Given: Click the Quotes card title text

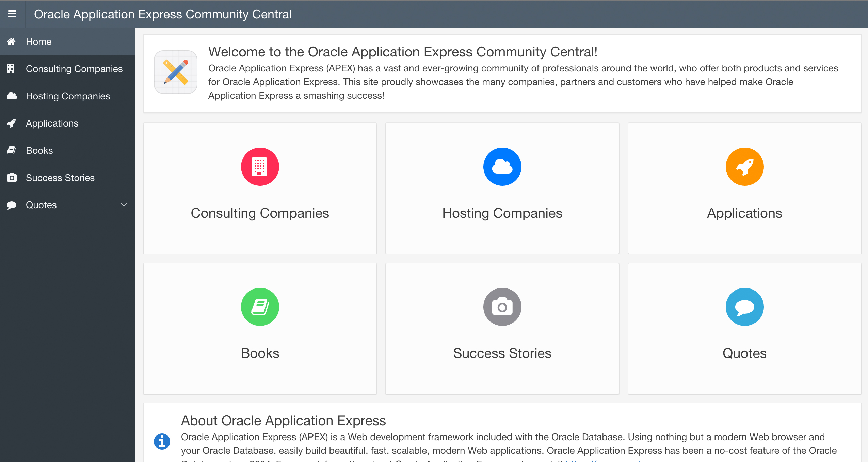Looking at the screenshot, I should point(744,353).
